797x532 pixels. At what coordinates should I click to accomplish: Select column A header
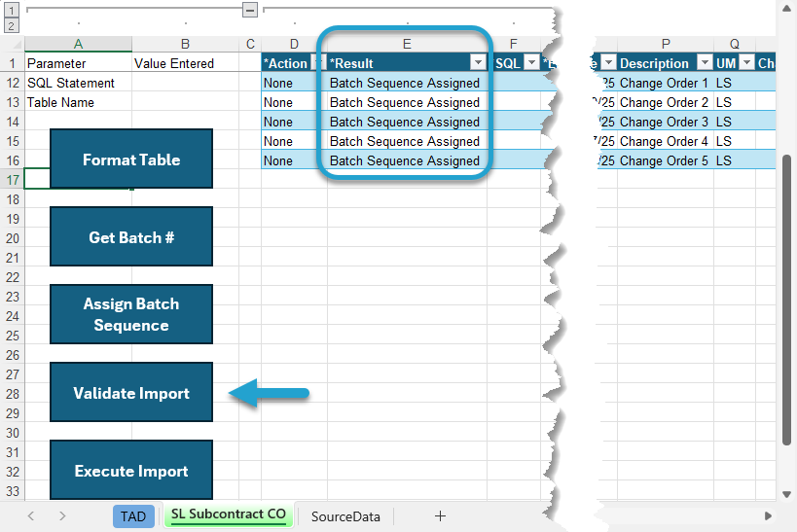tap(78, 44)
